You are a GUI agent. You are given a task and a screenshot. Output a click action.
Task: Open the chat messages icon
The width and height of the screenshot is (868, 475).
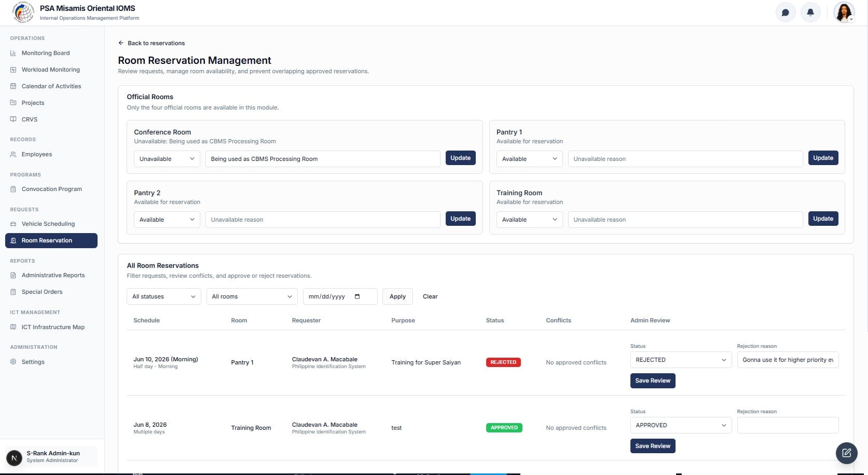[786, 12]
